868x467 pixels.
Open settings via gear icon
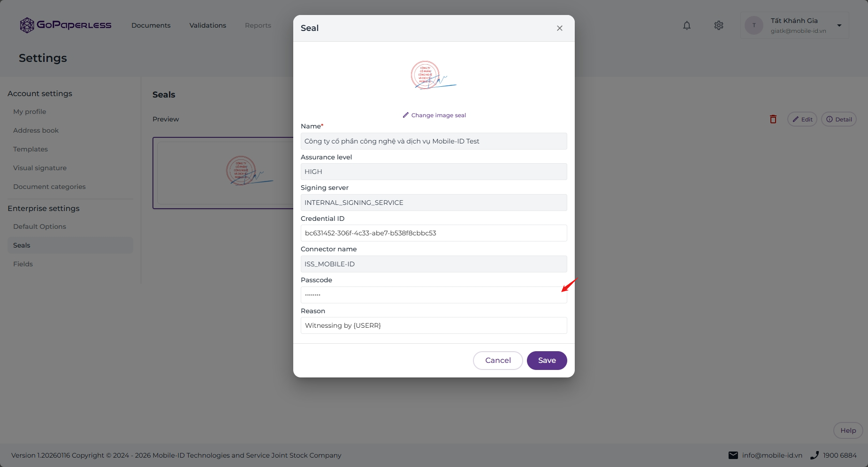click(719, 25)
